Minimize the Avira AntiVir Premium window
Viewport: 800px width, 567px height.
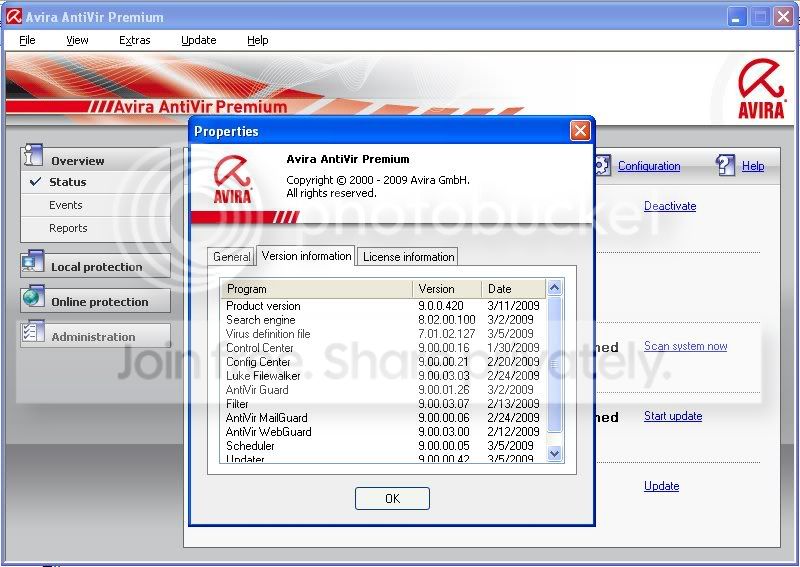(736, 17)
